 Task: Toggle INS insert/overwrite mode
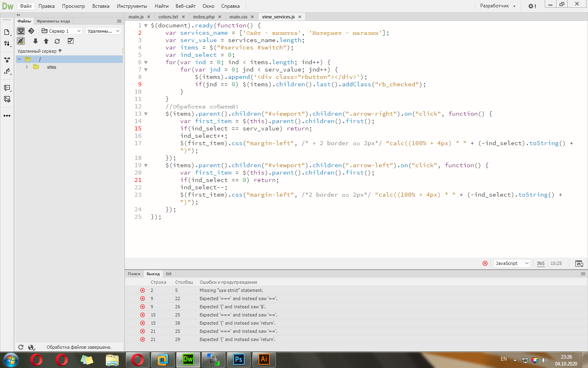point(541,263)
